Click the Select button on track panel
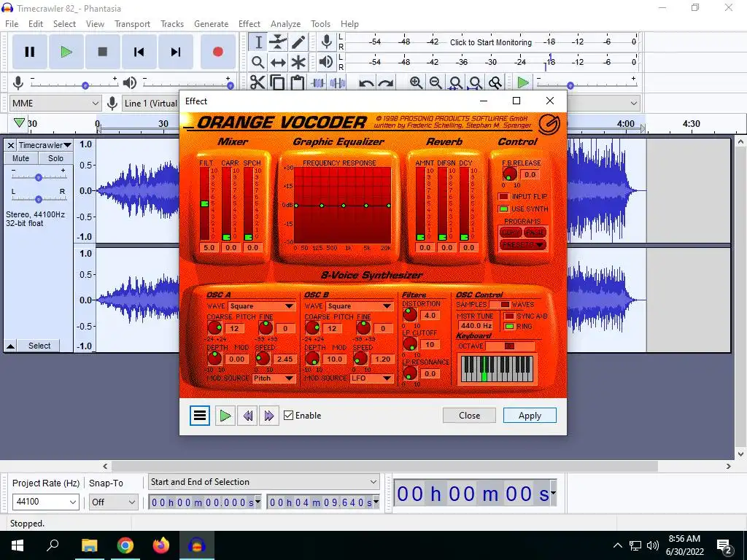747x560 pixels. pyautogui.click(x=39, y=346)
